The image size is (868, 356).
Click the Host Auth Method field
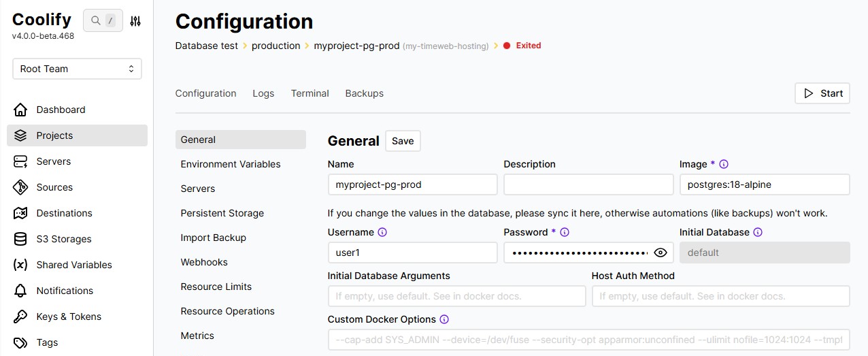[720, 296]
